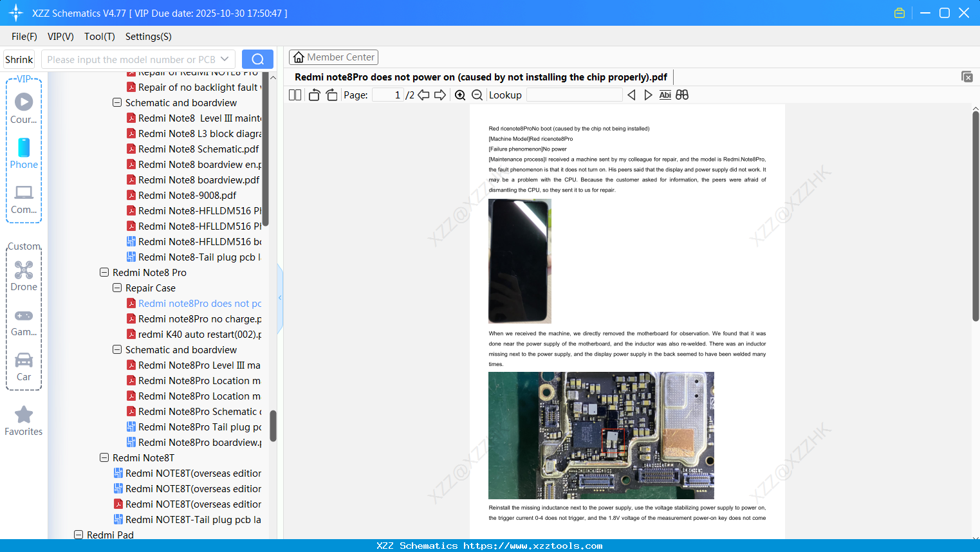Viewport: 980px width, 552px height.
Task: Click the yellow VIP gift icon in title bar
Action: click(x=900, y=13)
